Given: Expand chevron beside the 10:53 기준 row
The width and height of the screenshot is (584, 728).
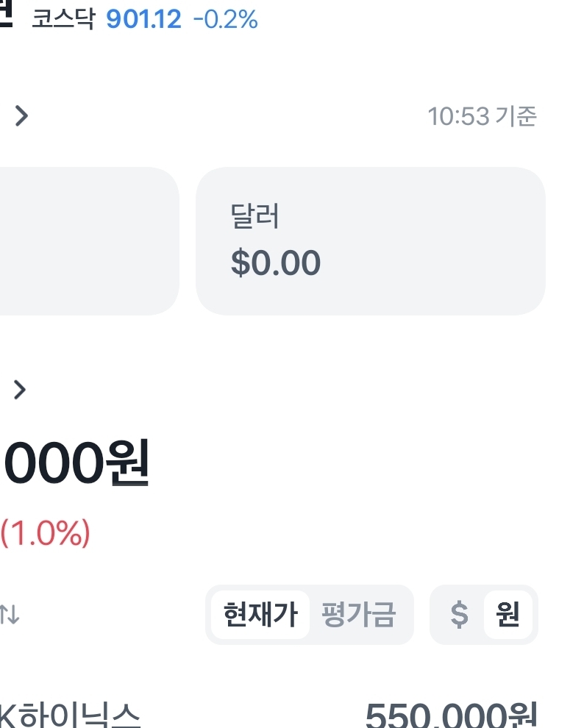Looking at the screenshot, I should 22,115.
